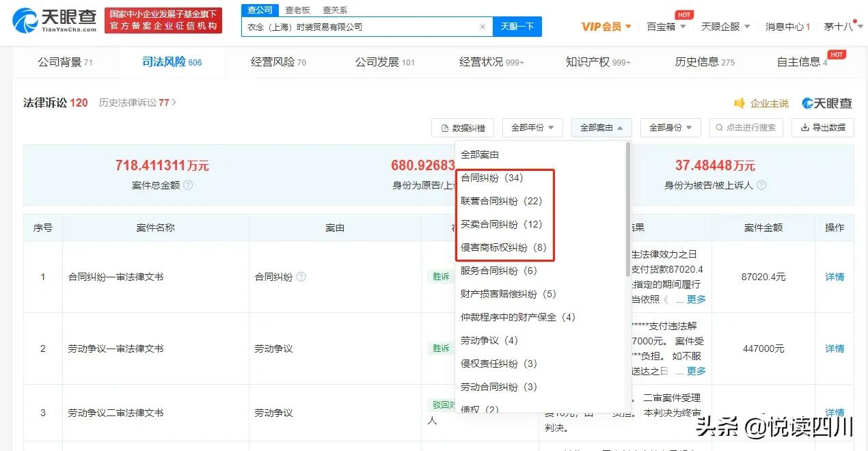Select the 查老板 search tab

point(298,10)
